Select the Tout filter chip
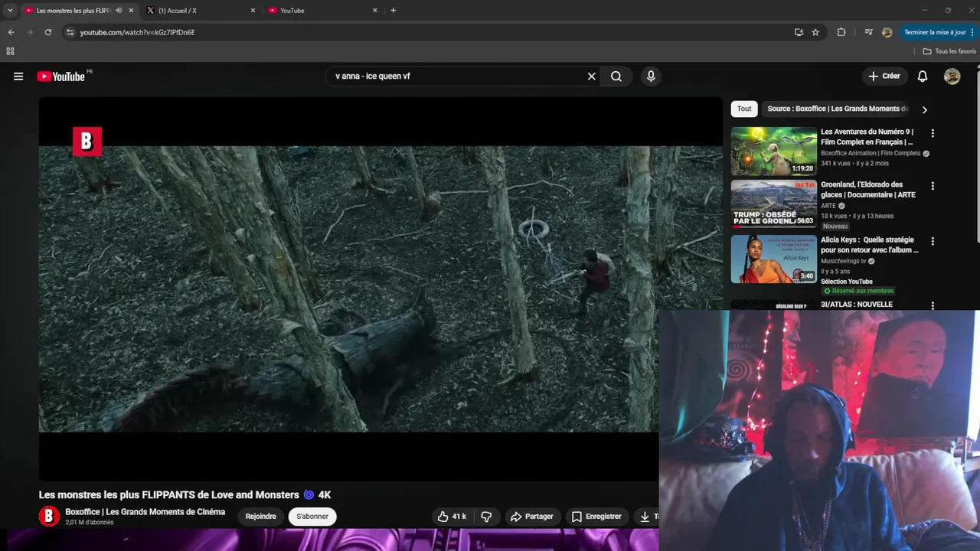Screen dimensions: 980x551 click(744, 109)
